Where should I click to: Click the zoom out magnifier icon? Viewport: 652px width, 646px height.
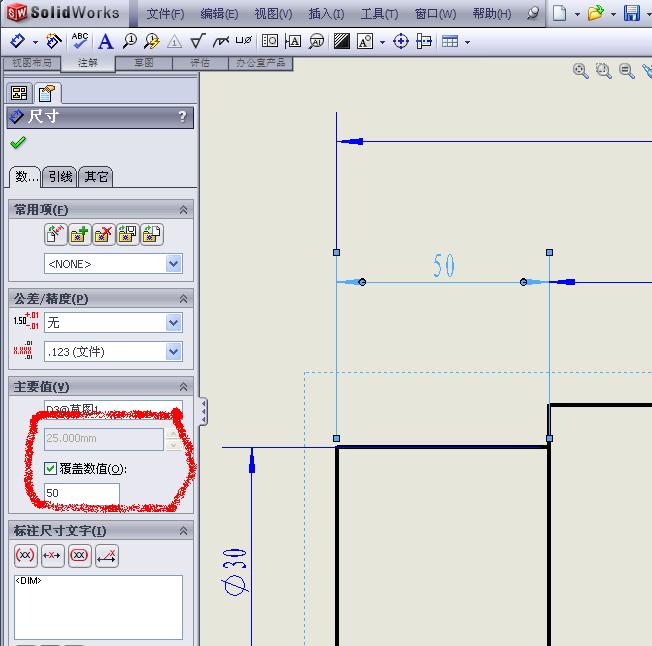click(626, 71)
